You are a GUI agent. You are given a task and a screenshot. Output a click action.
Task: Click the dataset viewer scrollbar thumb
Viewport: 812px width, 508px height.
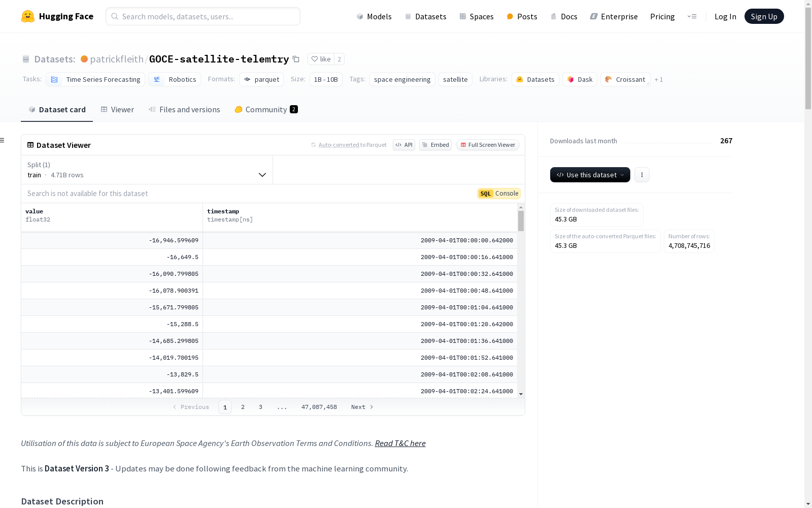[521, 221]
